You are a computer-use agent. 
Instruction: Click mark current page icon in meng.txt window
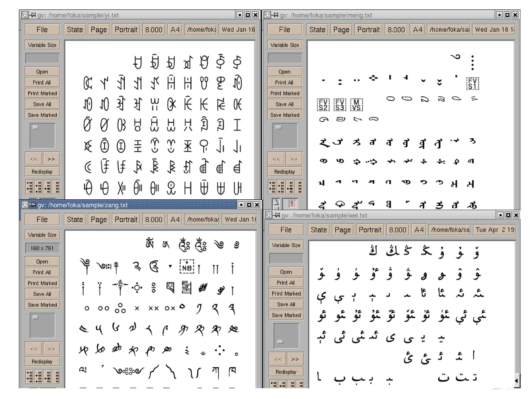coord(290,187)
